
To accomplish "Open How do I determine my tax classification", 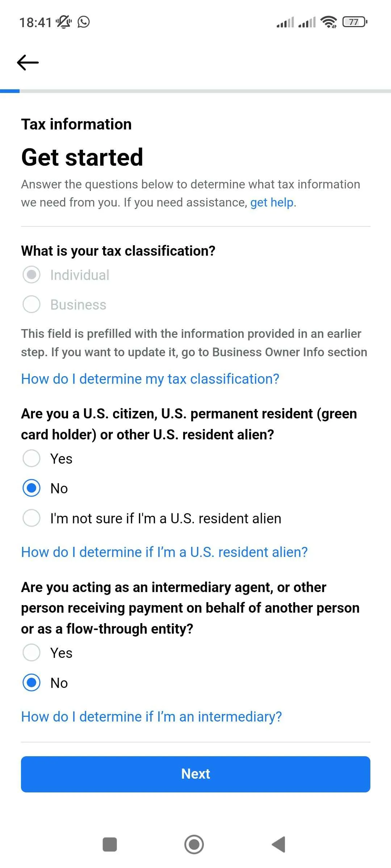I will 150,379.
